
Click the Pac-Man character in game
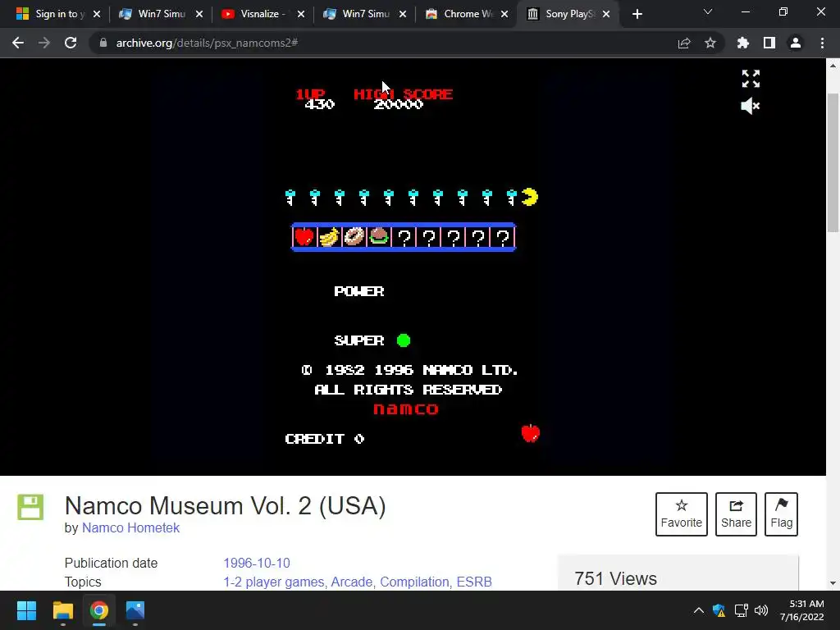[x=529, y=197]
